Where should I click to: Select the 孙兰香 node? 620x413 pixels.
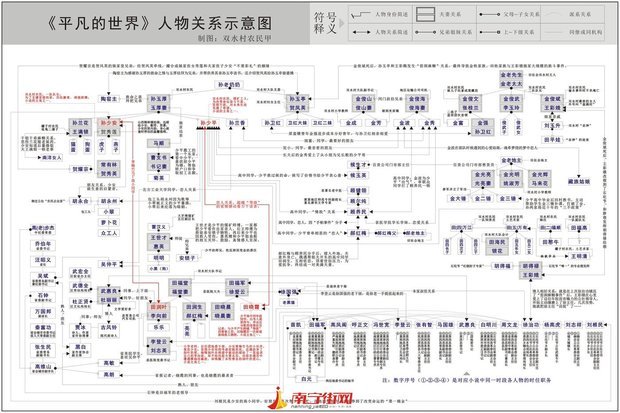click(237, 123)
